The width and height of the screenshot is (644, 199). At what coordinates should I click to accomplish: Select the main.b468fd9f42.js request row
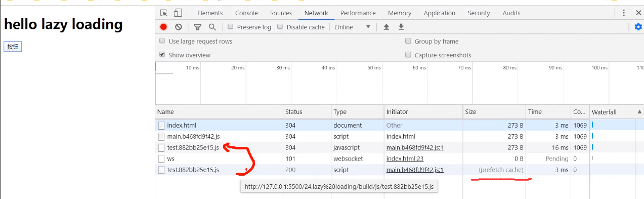pyautogui.click(x=400, y=136)
